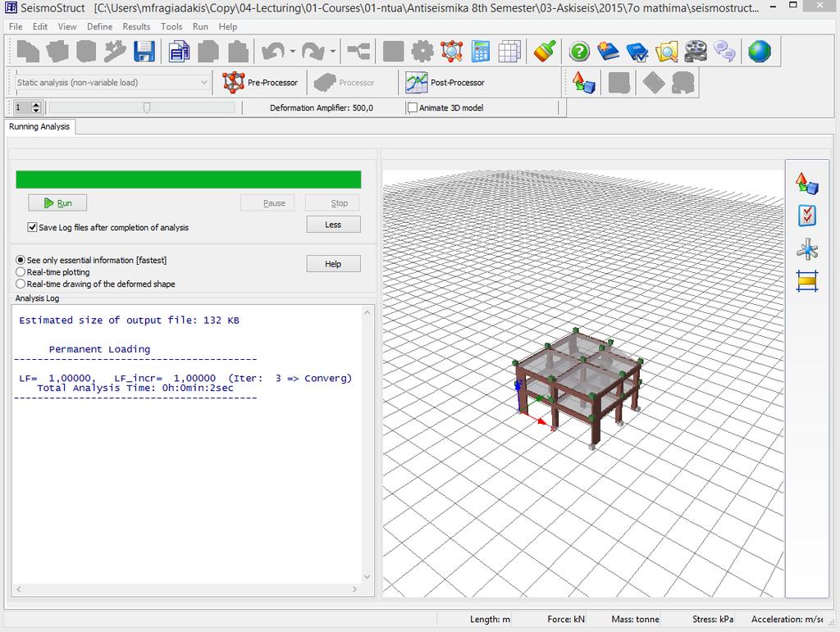The height and width of the screenshot is (632, 840).
Task: Click the greyed-out Open file icon
Action: tap(57, 52)
